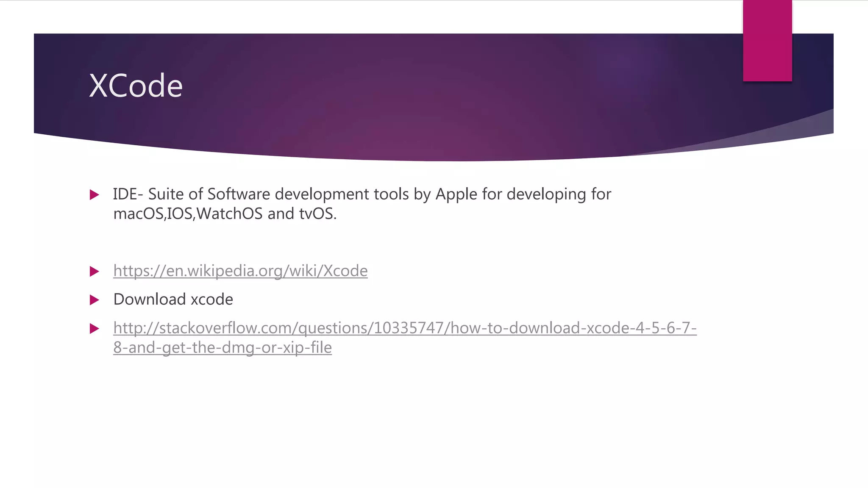Click the 'Download xcode' text line
Viewport: 868px width, 488px height.
[x=173, y=299]
